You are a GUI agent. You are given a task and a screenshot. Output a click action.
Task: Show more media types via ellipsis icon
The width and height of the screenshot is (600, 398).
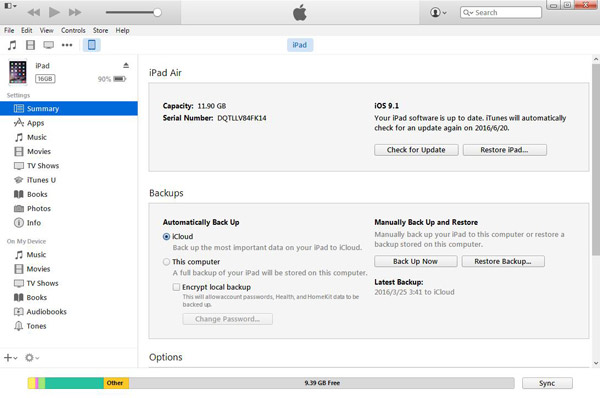(x=67, y=45)
